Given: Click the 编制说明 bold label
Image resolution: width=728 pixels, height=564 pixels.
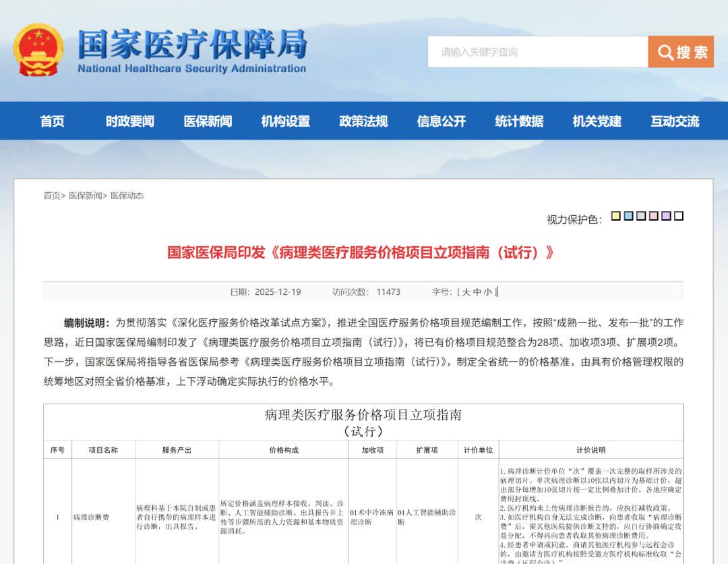Looking at the screenshot, I should pos(87,323).
